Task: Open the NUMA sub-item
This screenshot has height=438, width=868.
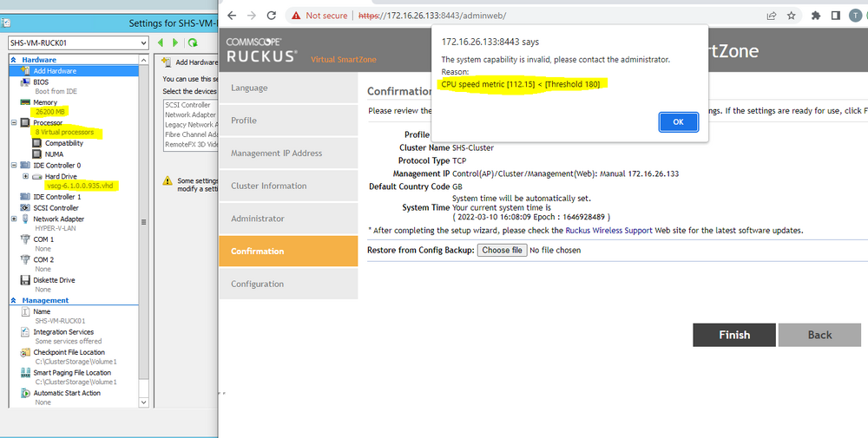Action: [x=54, y=154]
